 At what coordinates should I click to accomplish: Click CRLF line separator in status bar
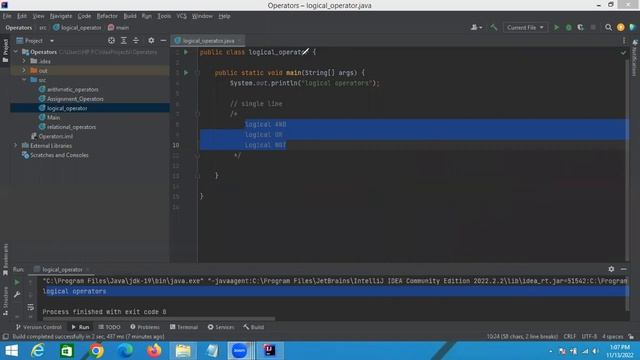pos(569,337)
